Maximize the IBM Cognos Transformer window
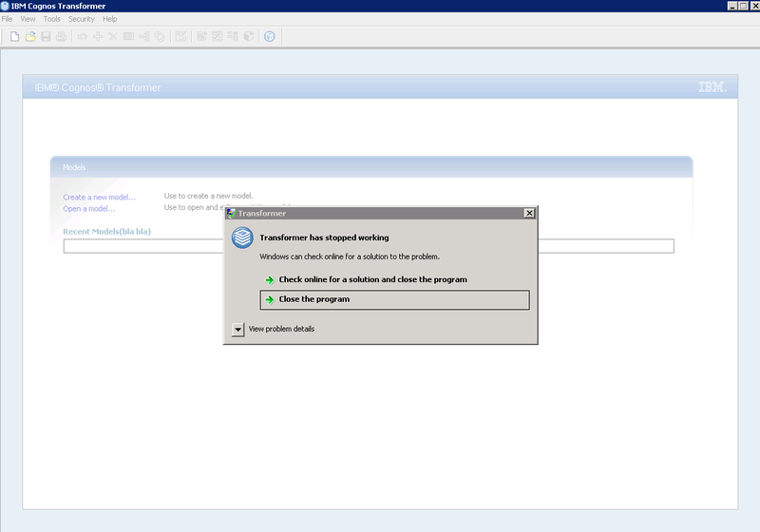 tap(743, 6)
